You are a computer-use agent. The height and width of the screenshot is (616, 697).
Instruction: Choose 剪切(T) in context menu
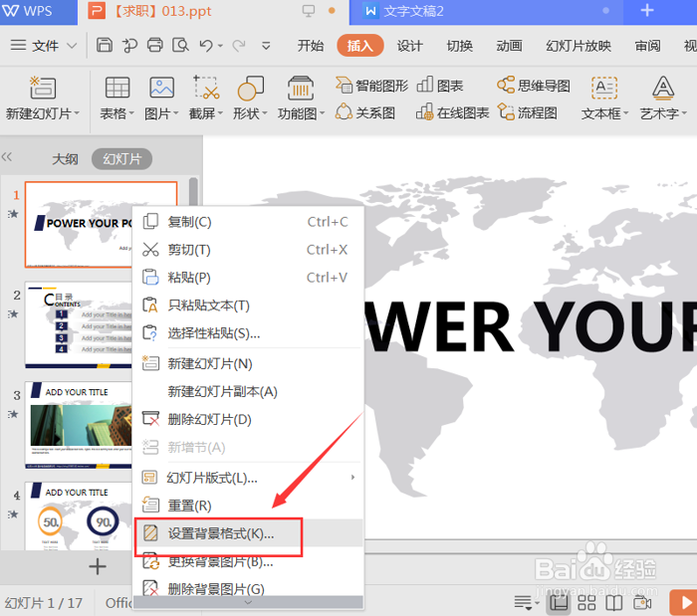[248, 250]
